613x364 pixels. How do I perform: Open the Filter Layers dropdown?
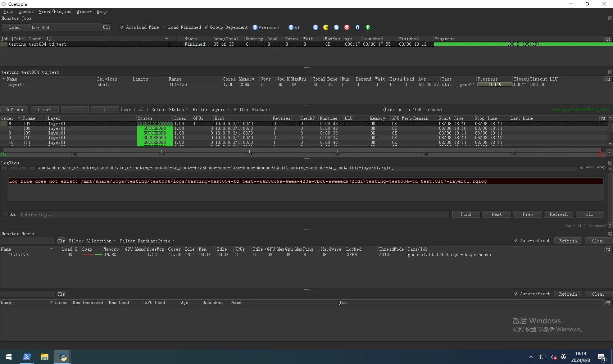pos(211,110)
